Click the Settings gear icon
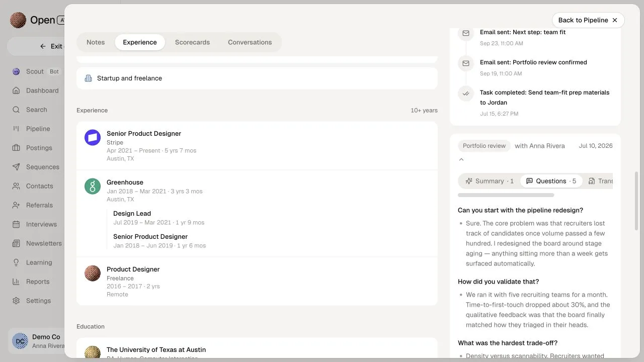 (x=16, y=301)
